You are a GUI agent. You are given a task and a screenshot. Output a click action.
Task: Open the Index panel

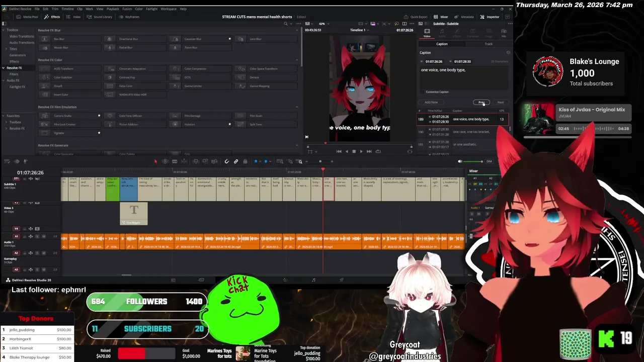73,17
